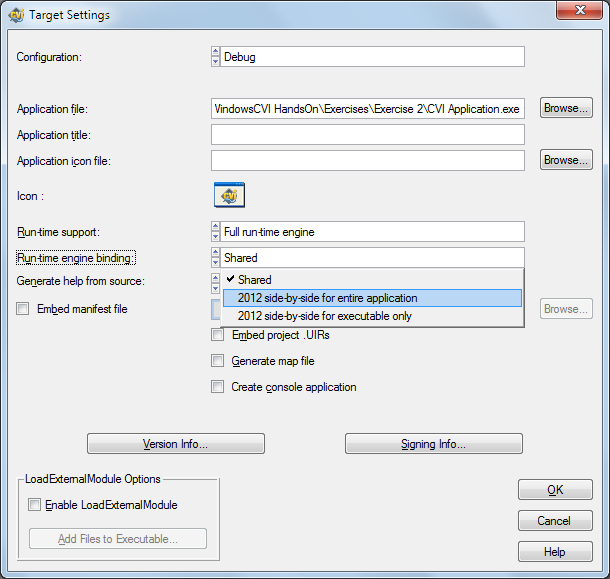Image resolution: width=610 pixels, height=579 pixels.
Task: Open Run-time support Full run-time engine ring
Action: point(372,232)
